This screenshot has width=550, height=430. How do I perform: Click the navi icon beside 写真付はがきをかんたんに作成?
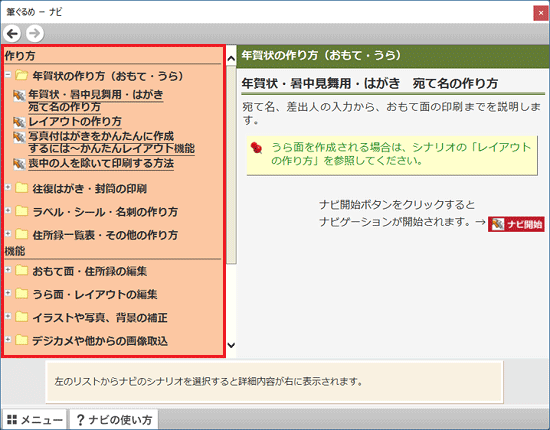tap(19, 137)
